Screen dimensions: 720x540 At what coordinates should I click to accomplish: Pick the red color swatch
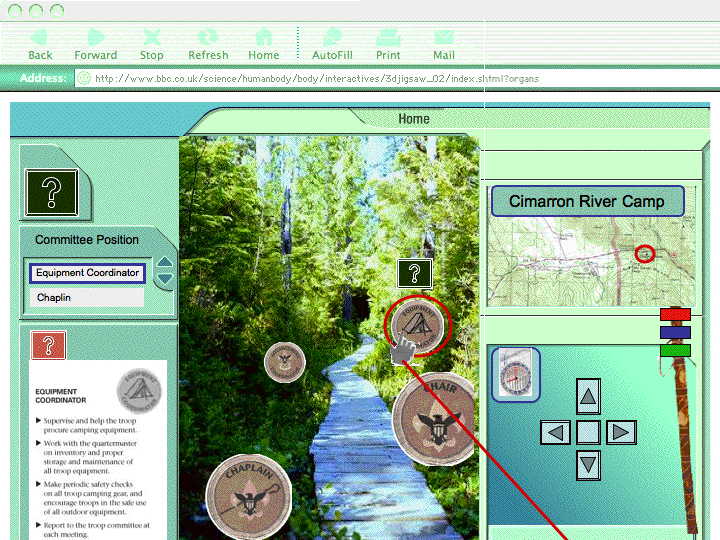click(x=675, y=314)
